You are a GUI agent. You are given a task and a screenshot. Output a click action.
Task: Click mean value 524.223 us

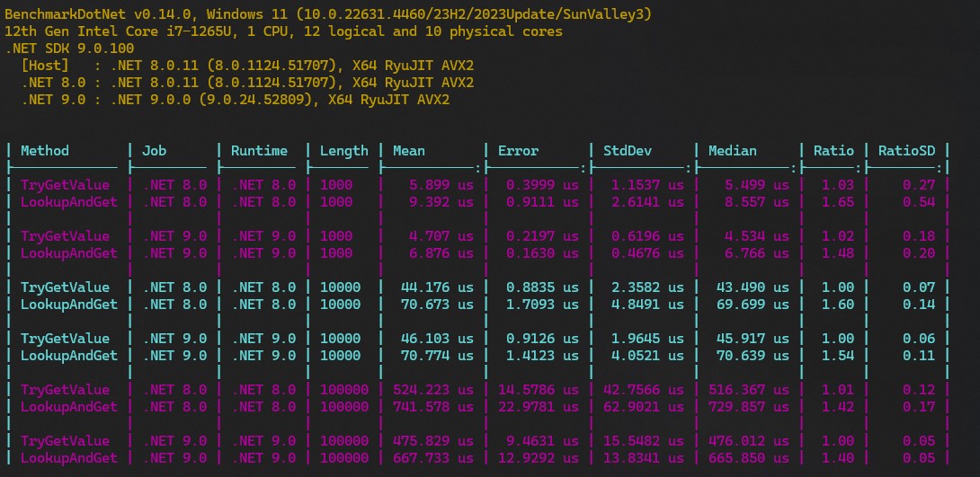tap(433, 390)
